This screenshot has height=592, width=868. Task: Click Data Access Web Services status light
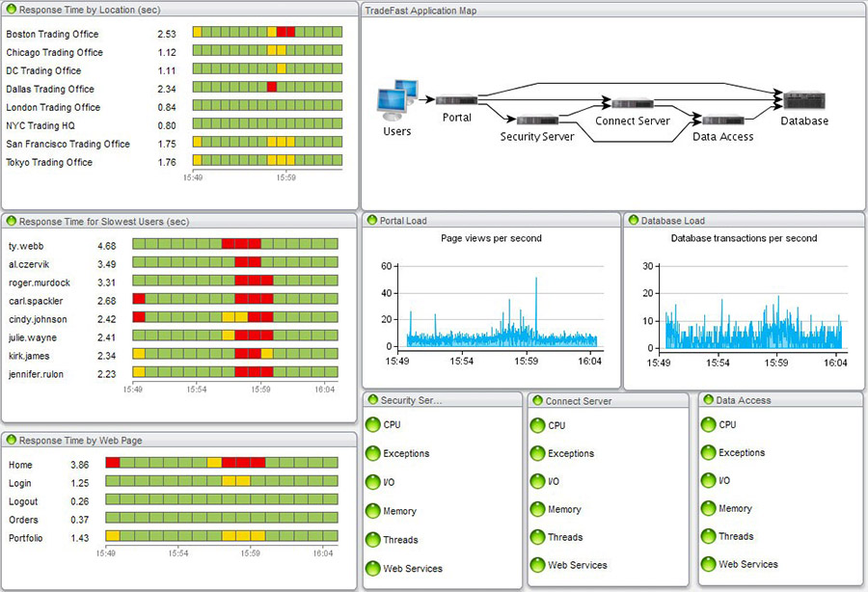tap(708, 564)
